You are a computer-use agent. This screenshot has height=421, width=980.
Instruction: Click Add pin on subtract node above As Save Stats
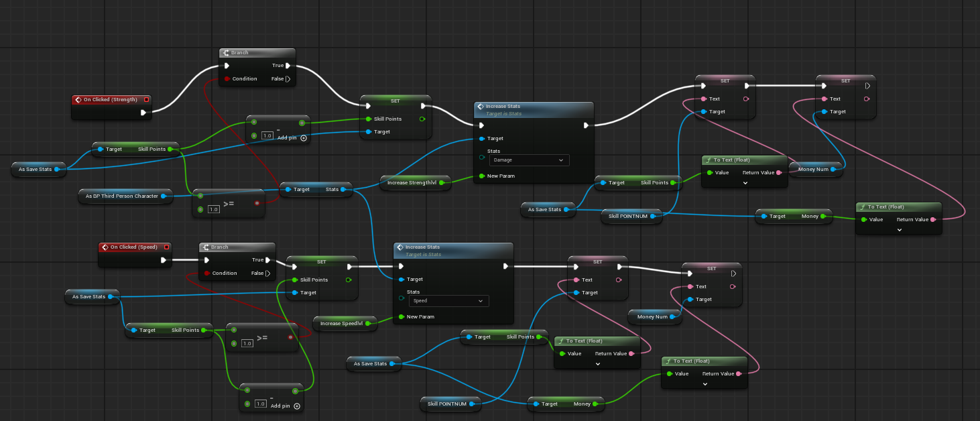(x=303, y=138)
